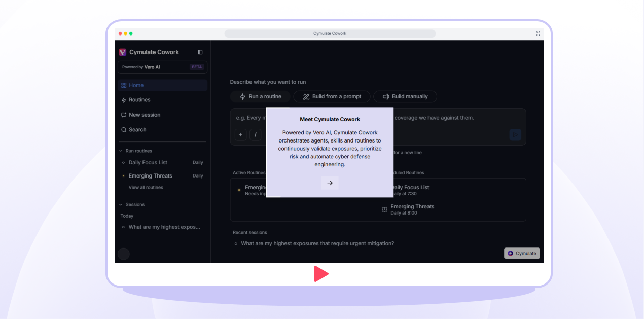Click the next arrow in Meet Cymulate Cowork
The image size is (644, 319).
tap(330, 183)
